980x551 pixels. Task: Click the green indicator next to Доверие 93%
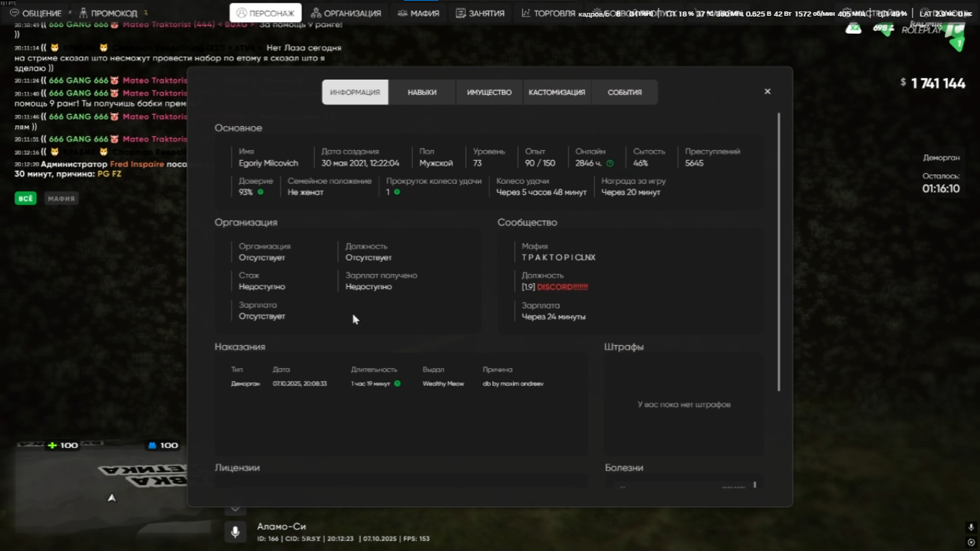[x=260, y=192]
